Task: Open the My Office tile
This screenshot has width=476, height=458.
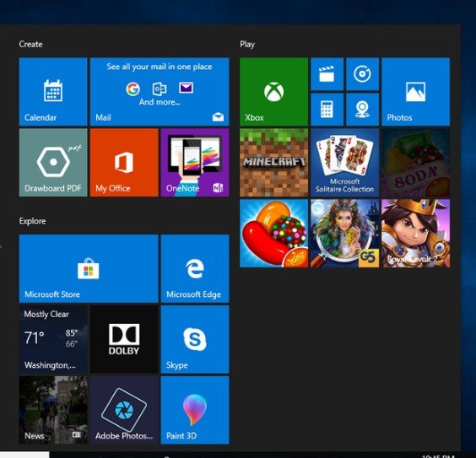Action: pos(124,163)
